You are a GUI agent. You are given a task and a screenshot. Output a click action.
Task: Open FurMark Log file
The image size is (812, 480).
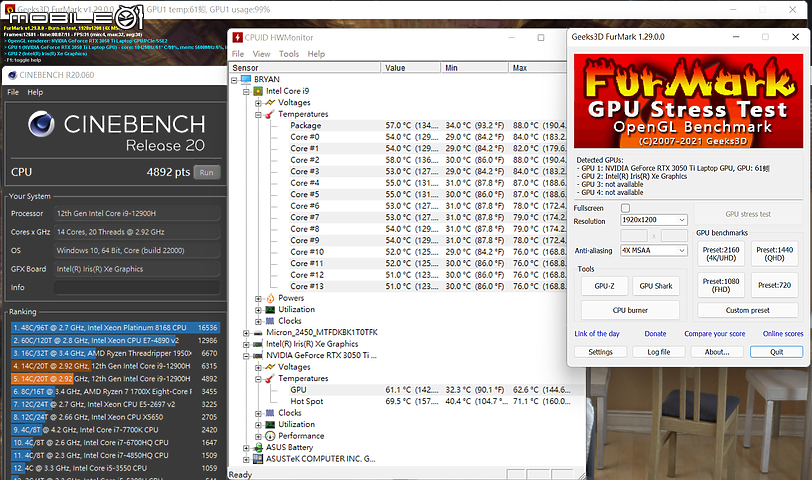coord(659,352)
